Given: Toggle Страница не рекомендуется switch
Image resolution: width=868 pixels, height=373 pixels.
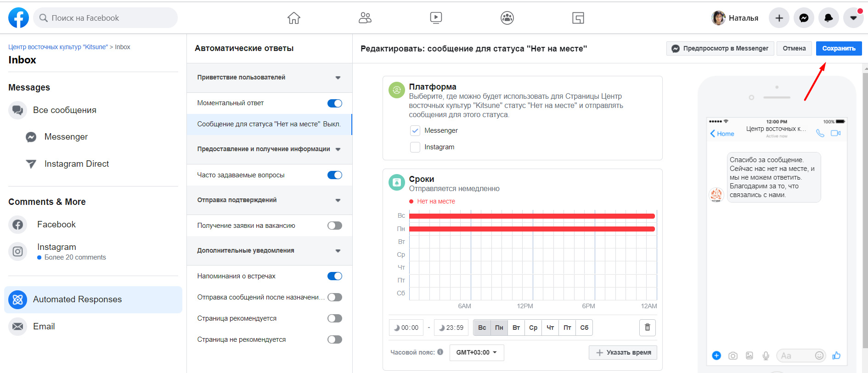Looking at the screenshot, I should pyautogui.click(x=335, y=339).
